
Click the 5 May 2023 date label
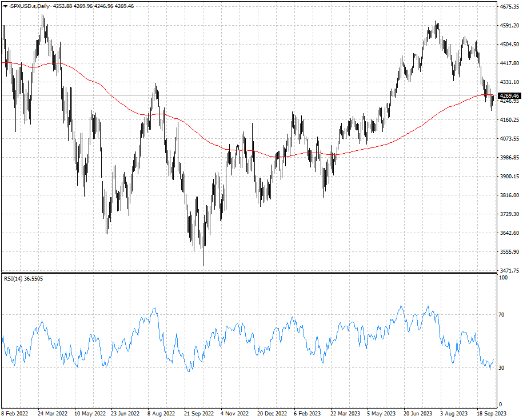click(x=381, y=414)
